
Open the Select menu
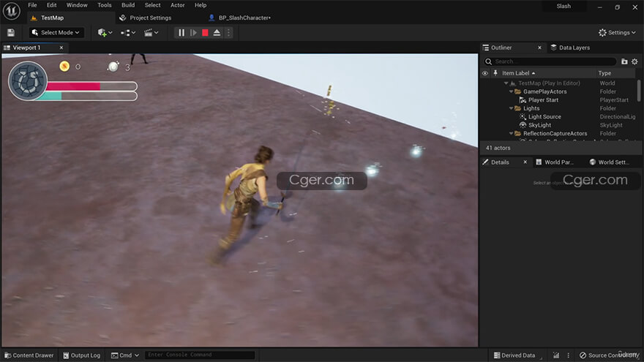point(152,5)
